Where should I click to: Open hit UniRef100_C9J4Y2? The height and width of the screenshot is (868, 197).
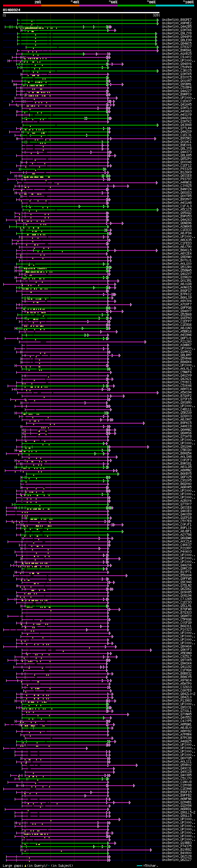point(177,57)
